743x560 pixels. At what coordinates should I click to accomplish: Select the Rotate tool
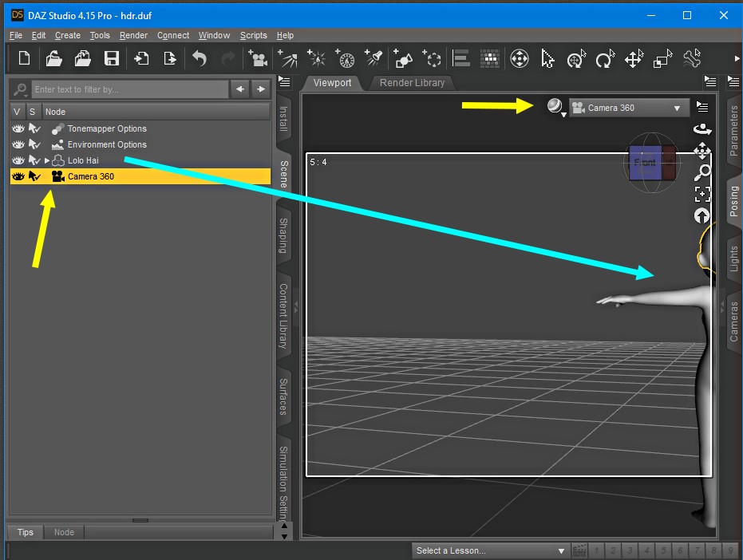[x=605, y=59]
